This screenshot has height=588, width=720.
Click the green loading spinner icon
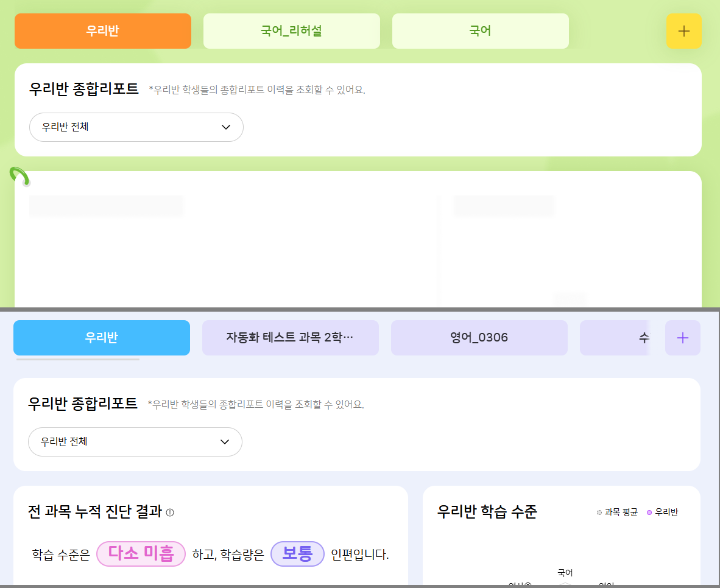[19, 177]
